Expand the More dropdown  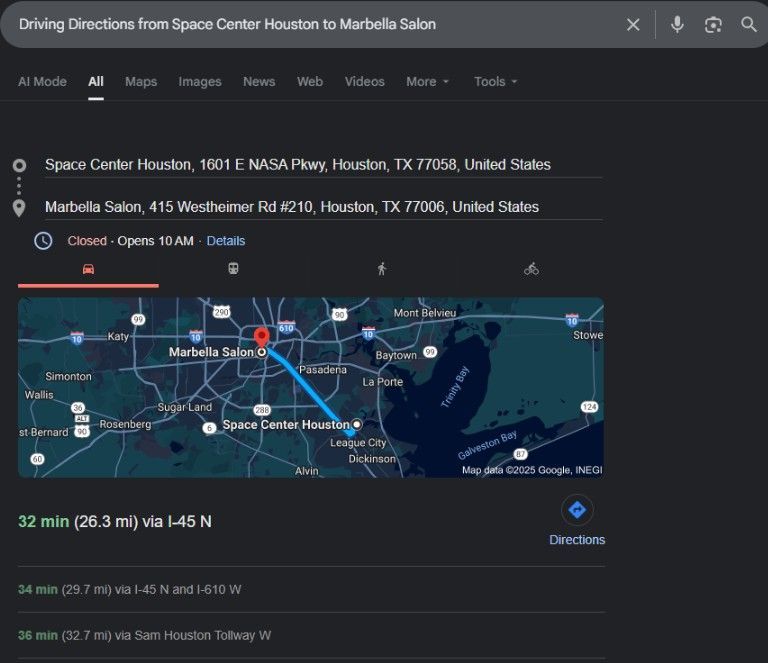click(427, 81)
